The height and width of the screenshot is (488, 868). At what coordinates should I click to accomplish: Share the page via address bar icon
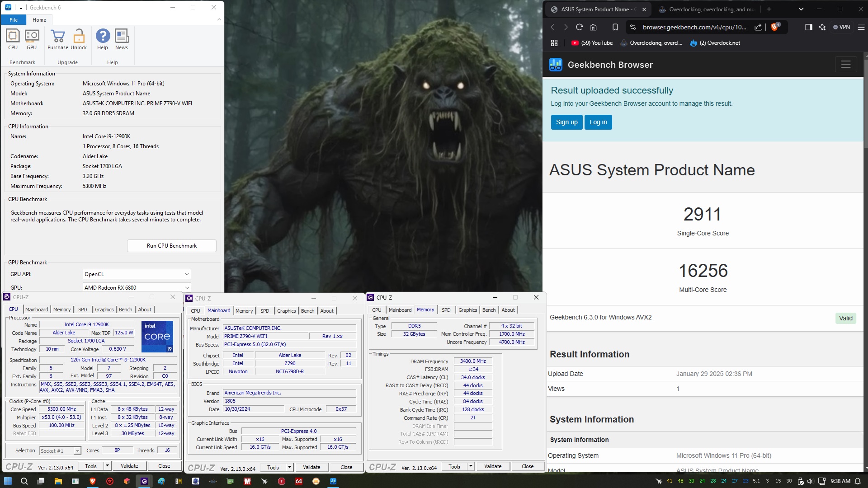tap(758, 27)
